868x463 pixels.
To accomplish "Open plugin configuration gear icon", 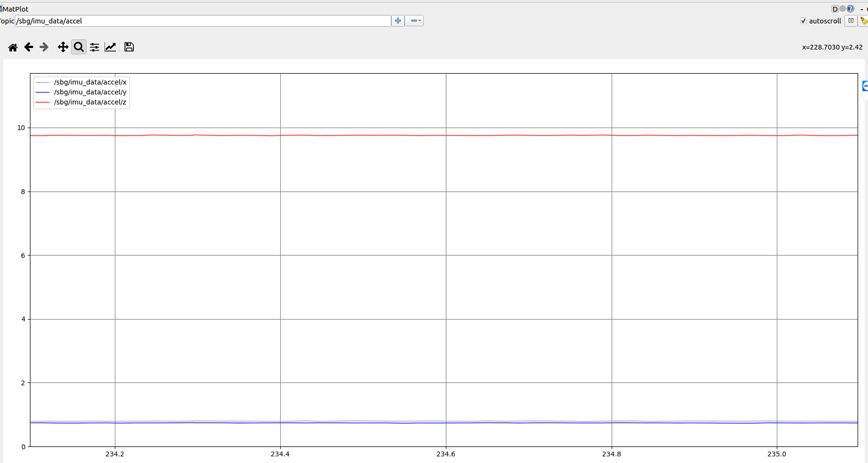I will click(x=843, y=9).
